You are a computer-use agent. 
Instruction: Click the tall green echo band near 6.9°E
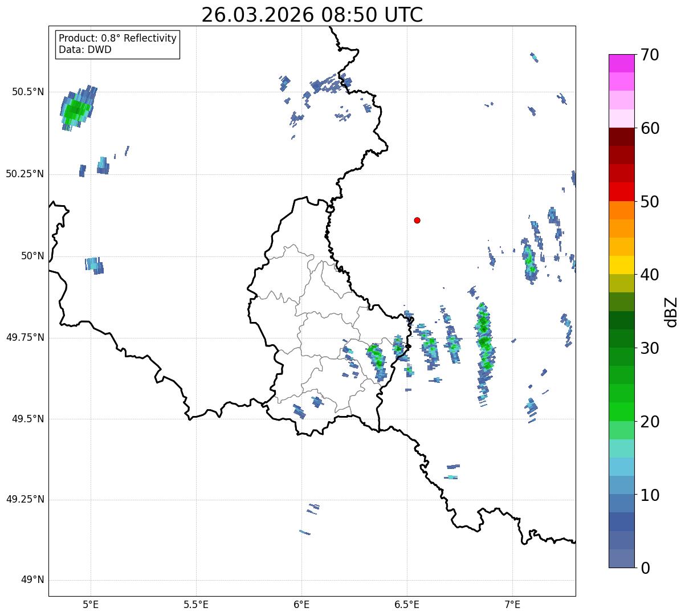(x=484, y=352)
